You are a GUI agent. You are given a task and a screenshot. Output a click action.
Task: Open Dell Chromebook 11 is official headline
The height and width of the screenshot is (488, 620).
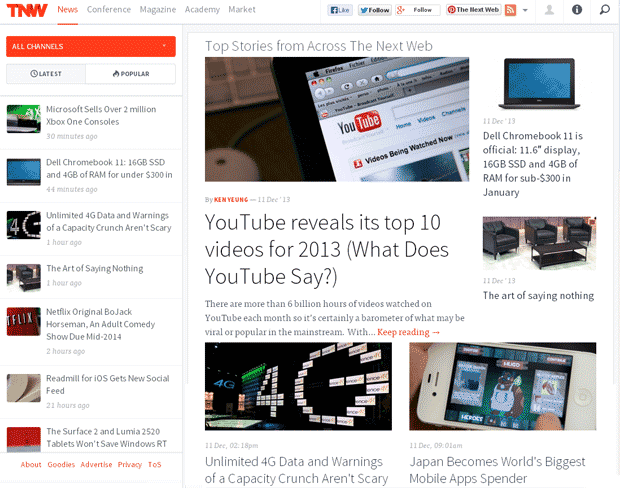click(533, 164)
